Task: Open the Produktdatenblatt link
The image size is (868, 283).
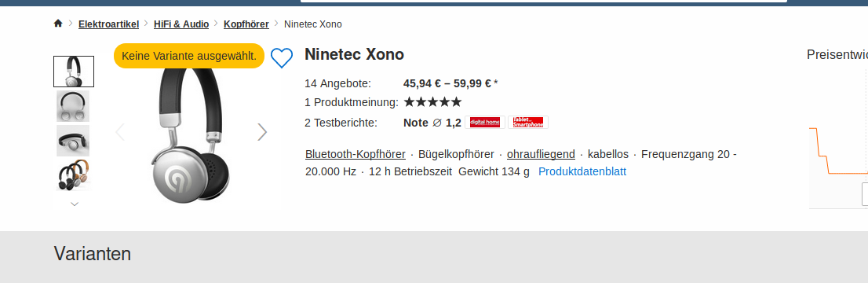Action: pyautogui.click(x=582, y=171)
